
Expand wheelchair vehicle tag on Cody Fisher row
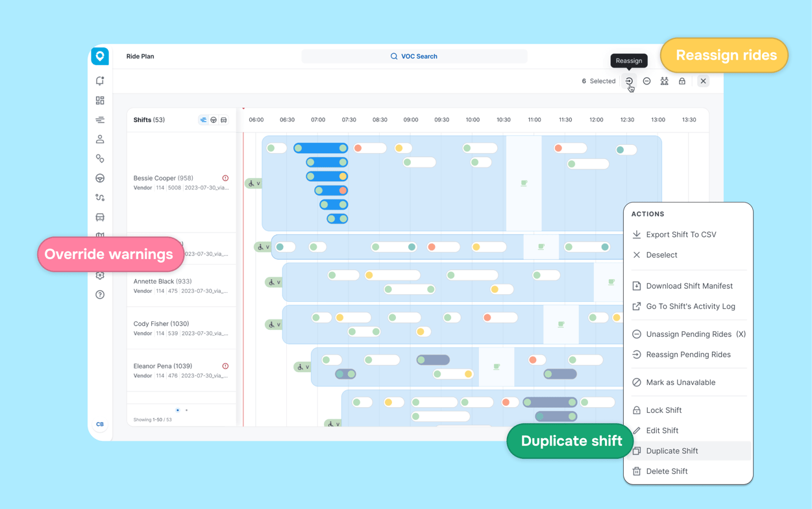click(274, 325)
